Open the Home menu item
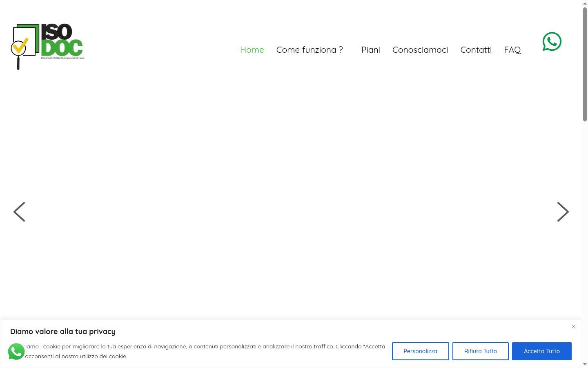The width and height of the screenshot is (588, 368). coord(252,50)
